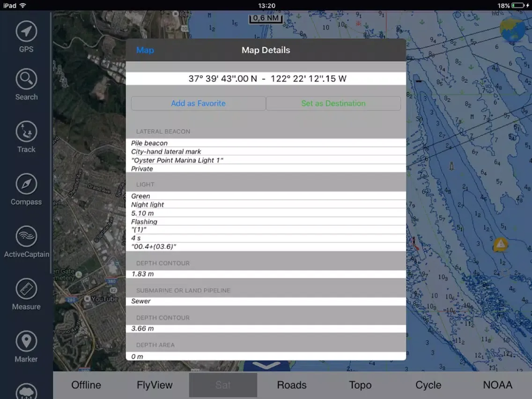Viewport: 532px width, 399px height.
Task: Select the Track route icon
Action: (26, 132)
